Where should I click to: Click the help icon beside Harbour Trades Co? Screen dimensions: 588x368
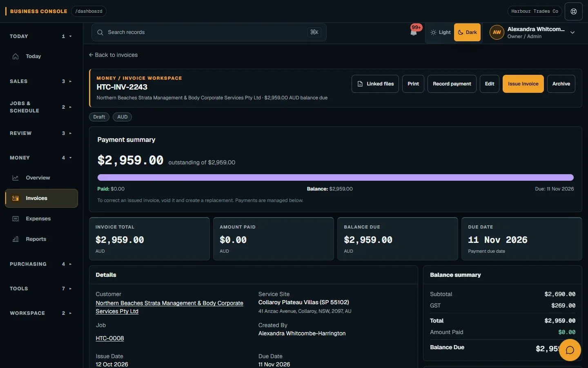tap(574, 11)
